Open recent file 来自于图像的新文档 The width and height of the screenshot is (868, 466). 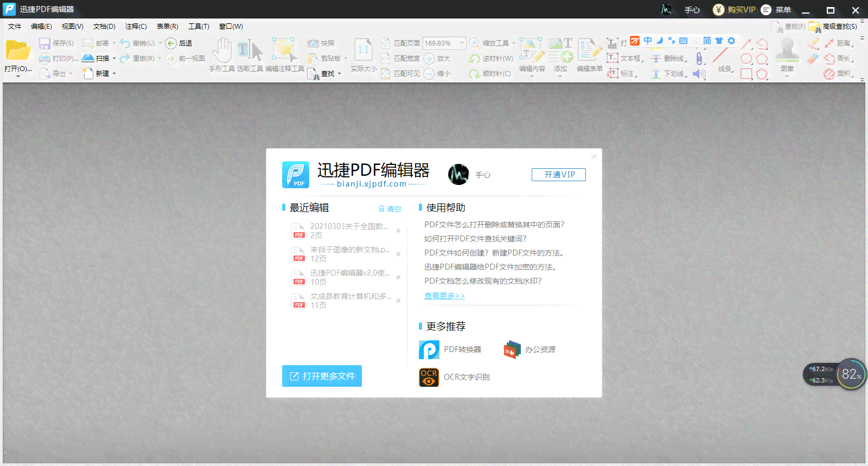point(341,254)
